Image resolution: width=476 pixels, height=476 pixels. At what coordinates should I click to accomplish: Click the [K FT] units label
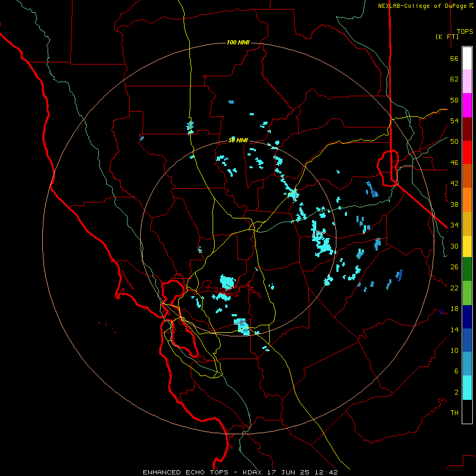pyautogui.click(x=447, y=36)
